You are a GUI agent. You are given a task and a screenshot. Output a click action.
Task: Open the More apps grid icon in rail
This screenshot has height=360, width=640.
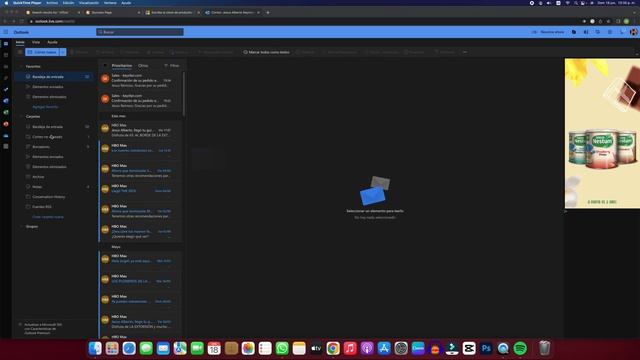(x=6, y=146)
